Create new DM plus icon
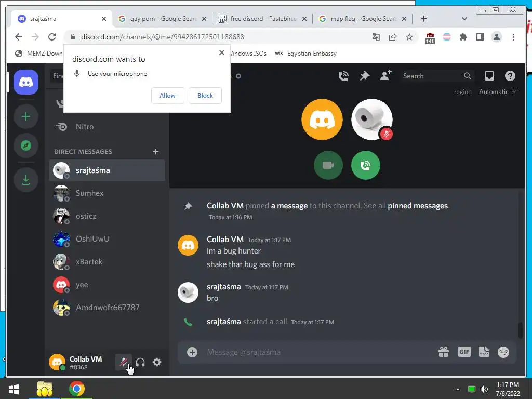Screen dimensions: 532x399 pos(156,152)
